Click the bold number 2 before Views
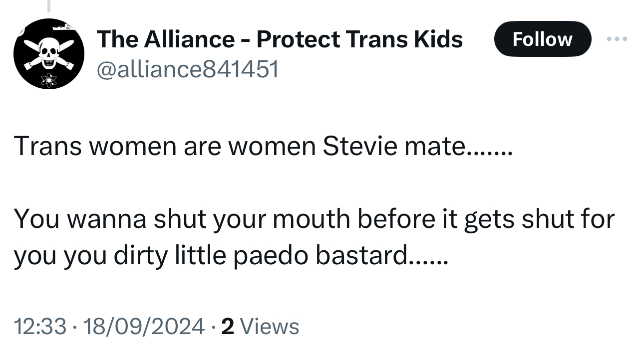644x356 pixels. pos(227,327)
